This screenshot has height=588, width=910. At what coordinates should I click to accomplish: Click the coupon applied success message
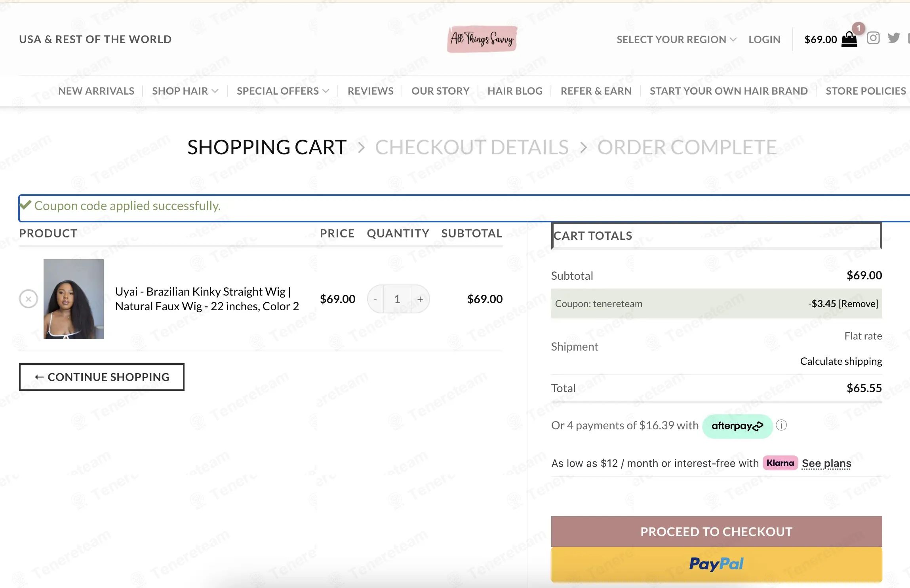(128, 206)
